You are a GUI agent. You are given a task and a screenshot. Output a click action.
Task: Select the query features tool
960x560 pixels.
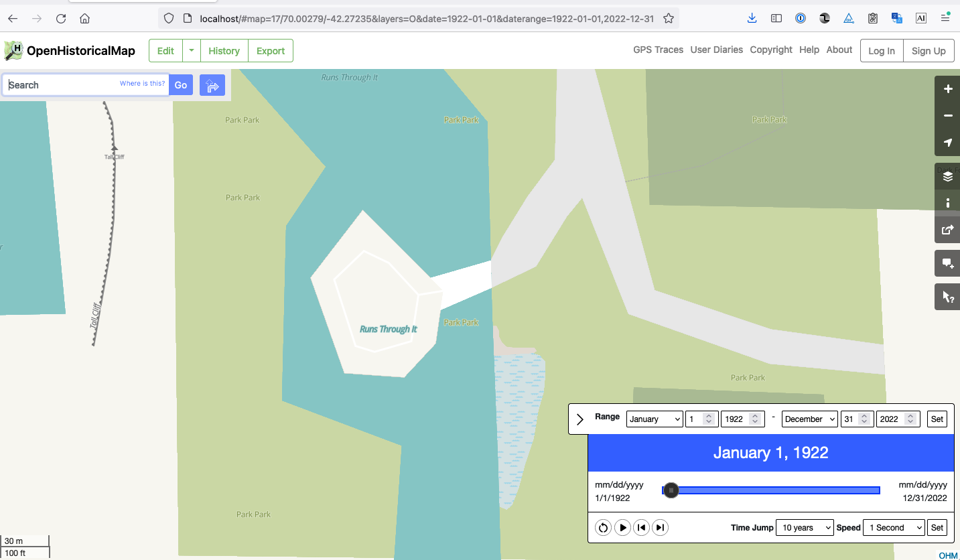click(x=947, y=296)
